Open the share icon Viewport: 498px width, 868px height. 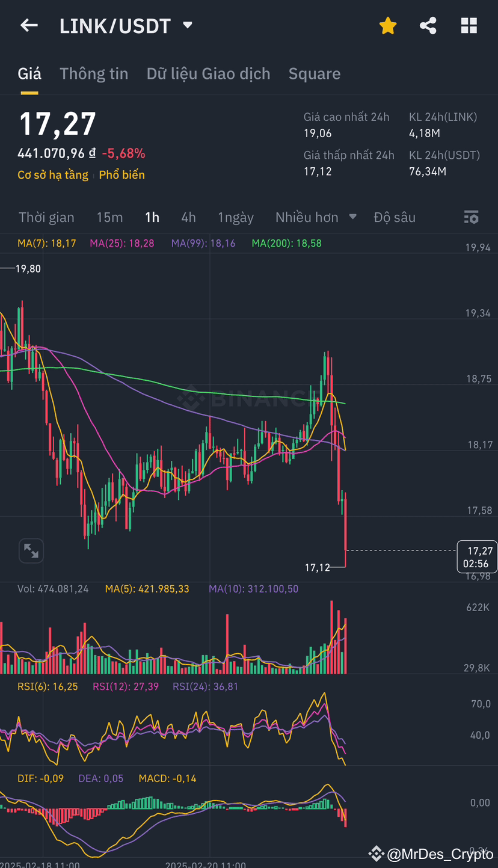coord(428,25)
